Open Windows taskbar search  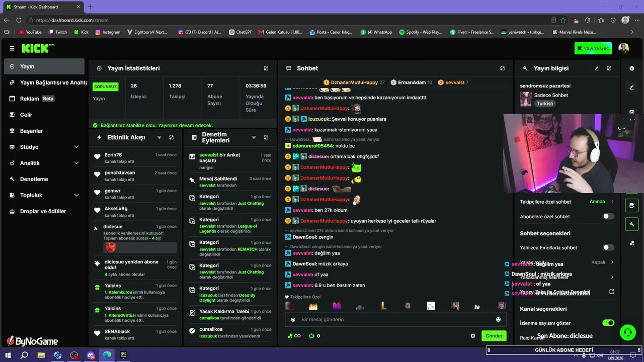24,355
